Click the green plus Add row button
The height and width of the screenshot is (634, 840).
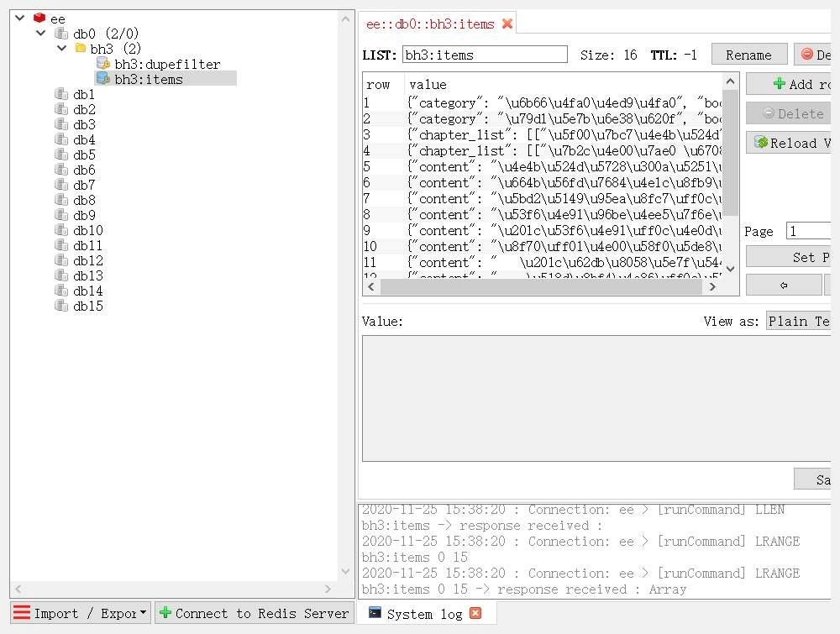(x=789, y=84)
